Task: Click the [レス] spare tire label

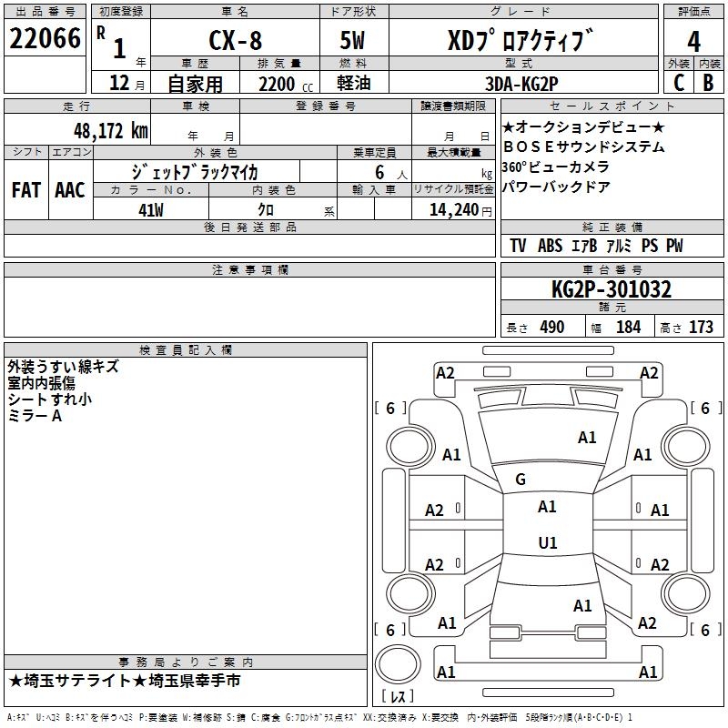Action: (x=398, y=696)
